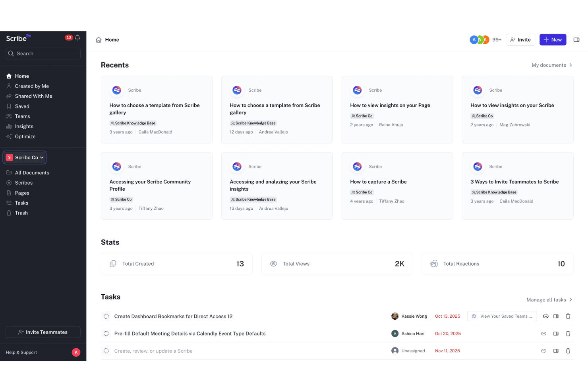Click the Scribe logo in sidebar
588x392 pixels.
[18, 38]
